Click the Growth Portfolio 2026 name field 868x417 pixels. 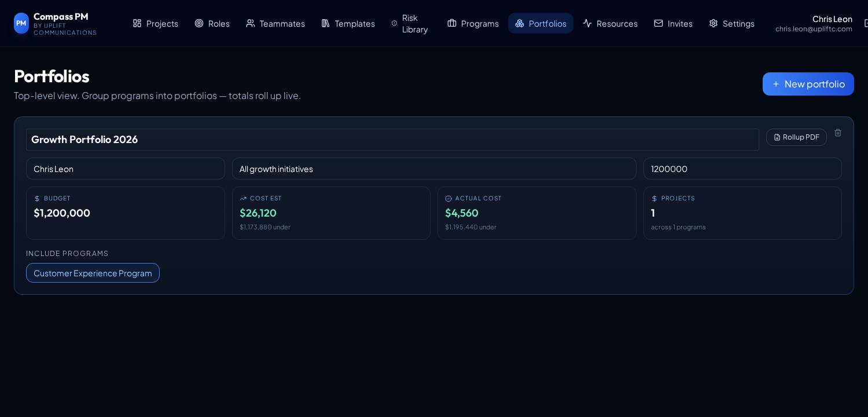392,140
